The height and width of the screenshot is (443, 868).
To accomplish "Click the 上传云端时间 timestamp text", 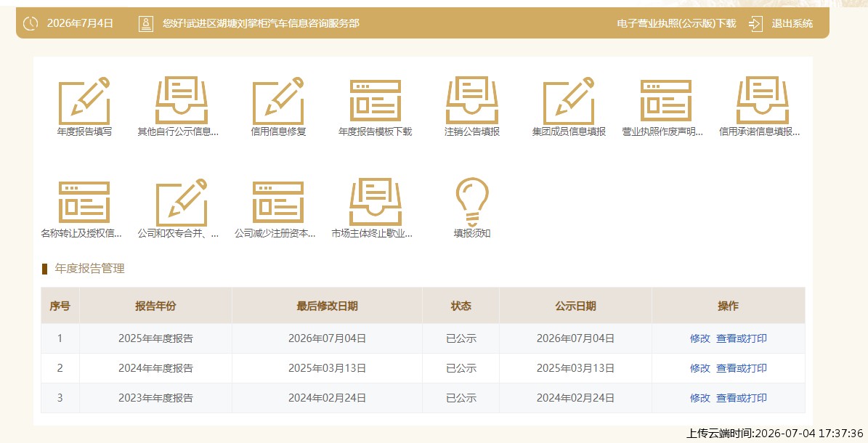I will 775,433.
